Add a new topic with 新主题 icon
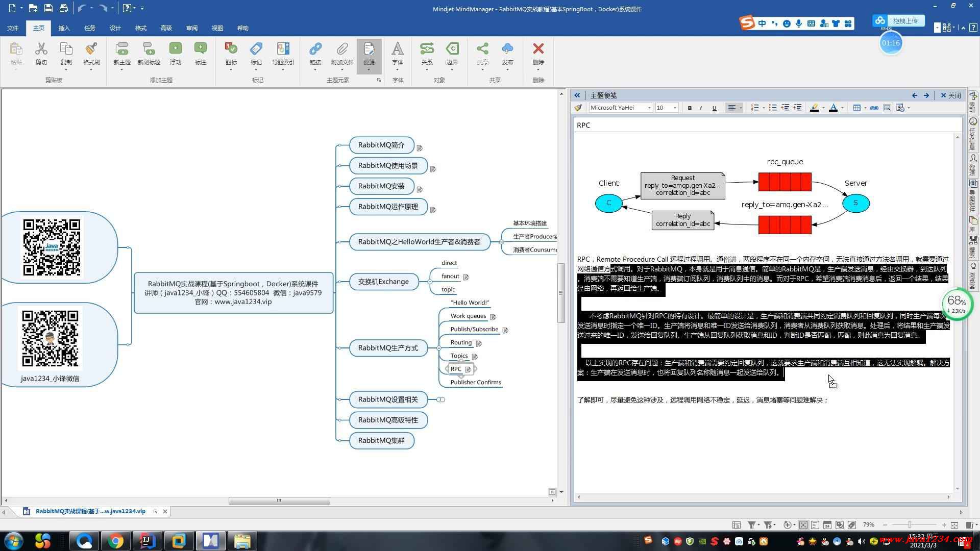 122,49
